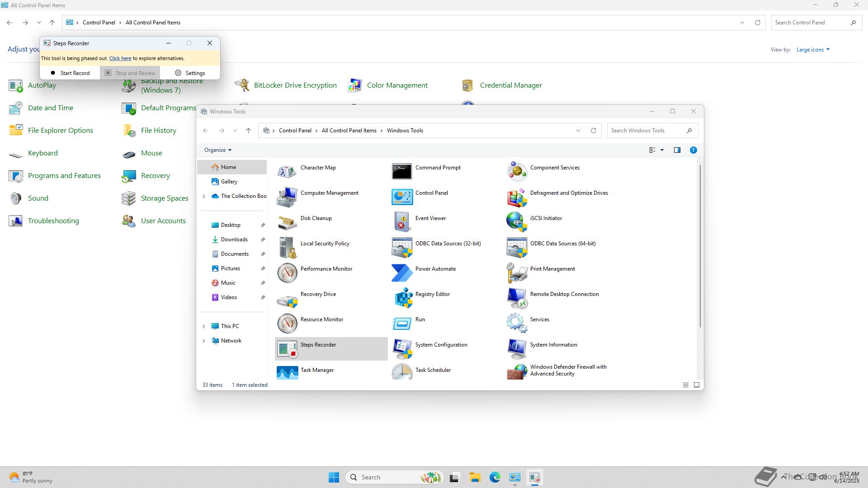Click the Search Windows Tools field
Image resolution: width=868 pixels, height=488 pixels.
pos(646,131)
